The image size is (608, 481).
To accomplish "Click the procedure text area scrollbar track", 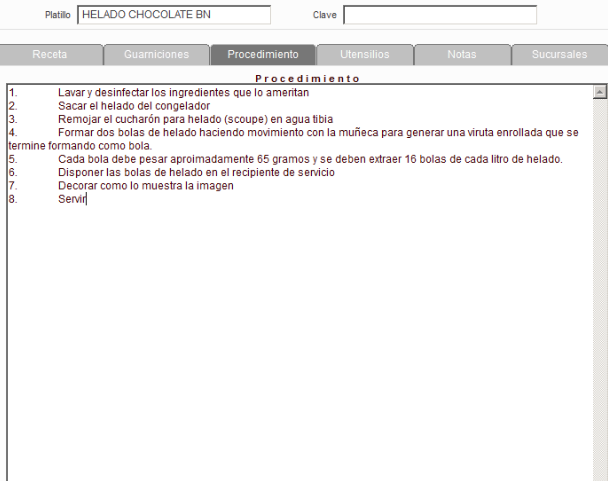I will click(600, 300).
